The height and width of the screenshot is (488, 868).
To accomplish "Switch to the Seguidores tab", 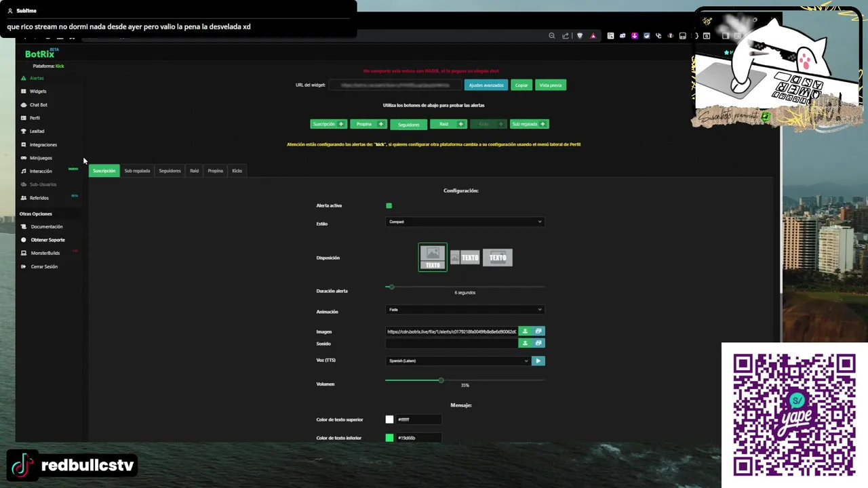I will (170, 171).
